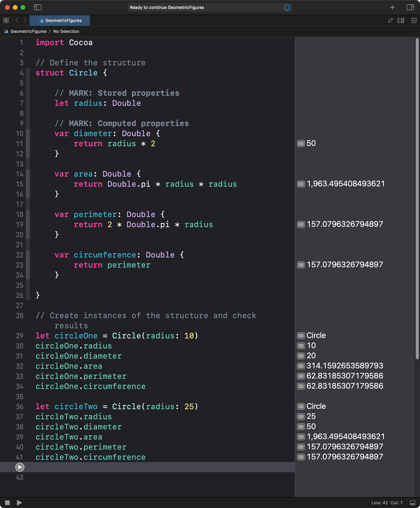Image resolution: width=420 pixels, height=508 pixels.
Task: Show the inline result for value 20
Action: [301, 356]
